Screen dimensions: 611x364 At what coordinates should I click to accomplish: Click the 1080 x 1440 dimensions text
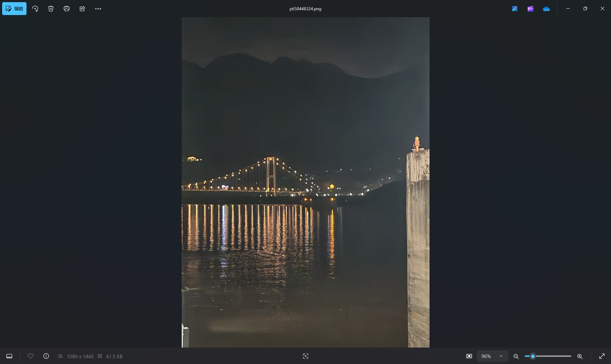click(x=80, y=356)
